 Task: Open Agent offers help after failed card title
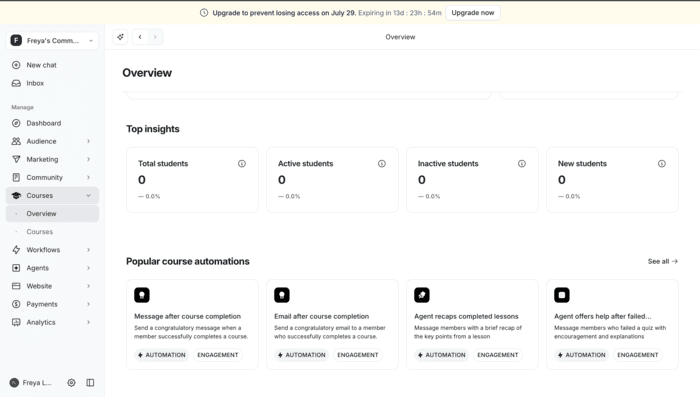coord(603,316)
